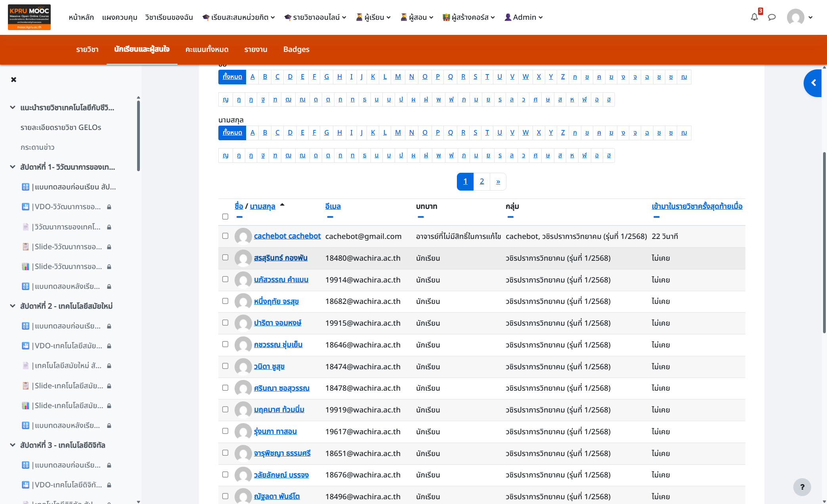Viewport: 827px width, 504px height.
Task: Click the week 2 VDO-เทคโนโลยีสมัยใหม่ icon
Action: [25, 346]
